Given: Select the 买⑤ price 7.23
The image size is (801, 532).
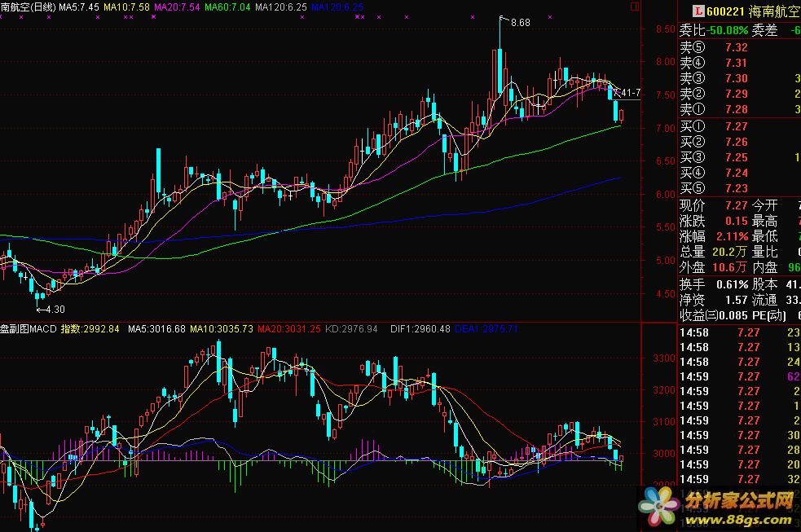Looking at the screenshot, I should 737,188.
